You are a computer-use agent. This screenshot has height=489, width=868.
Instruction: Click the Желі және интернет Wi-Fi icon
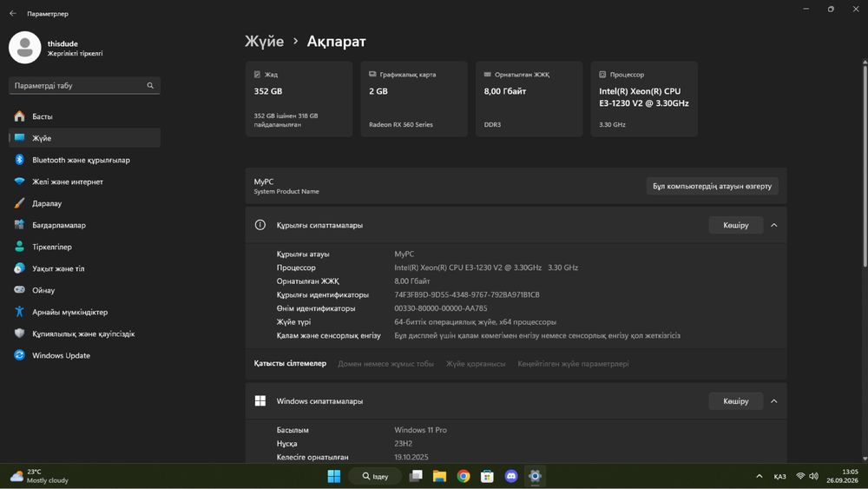[19, 181]
